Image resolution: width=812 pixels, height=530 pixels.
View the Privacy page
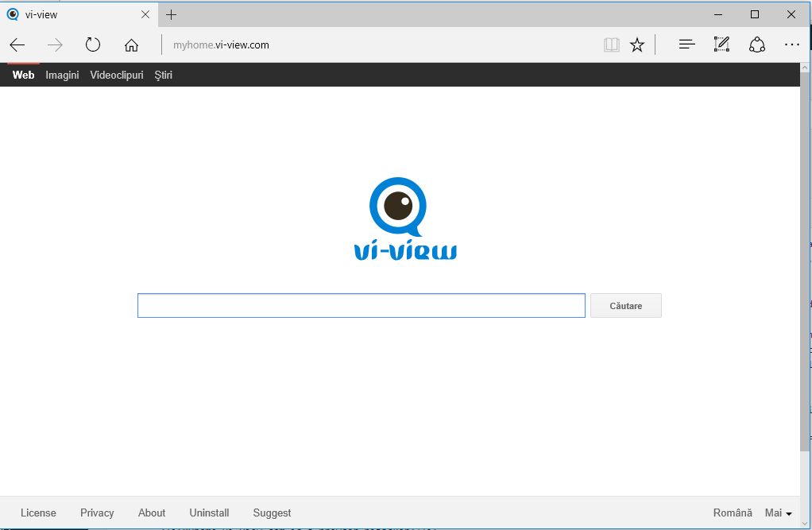96,513
